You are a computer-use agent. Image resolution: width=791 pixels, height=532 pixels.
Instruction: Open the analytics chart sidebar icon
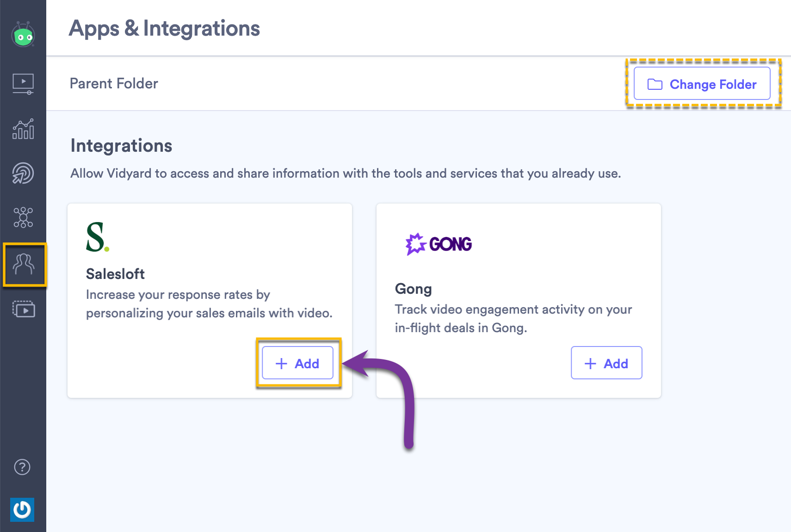23,129
